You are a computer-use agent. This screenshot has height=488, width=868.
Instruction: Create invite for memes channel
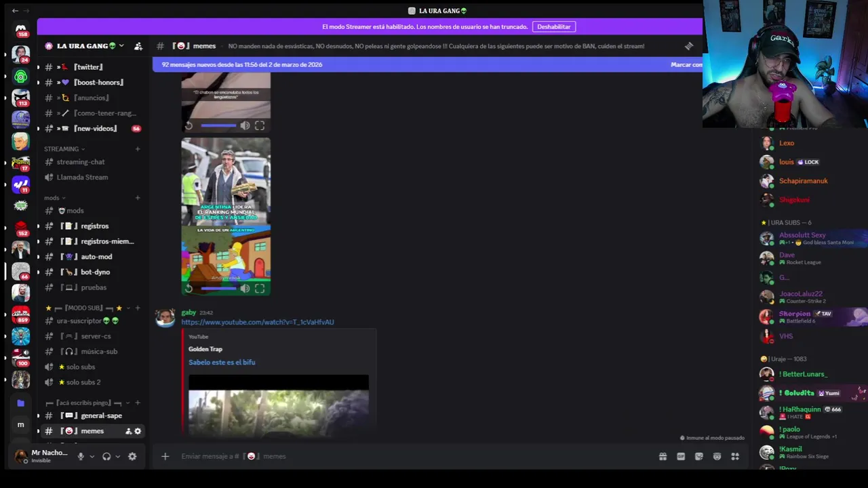click(128, 431)
